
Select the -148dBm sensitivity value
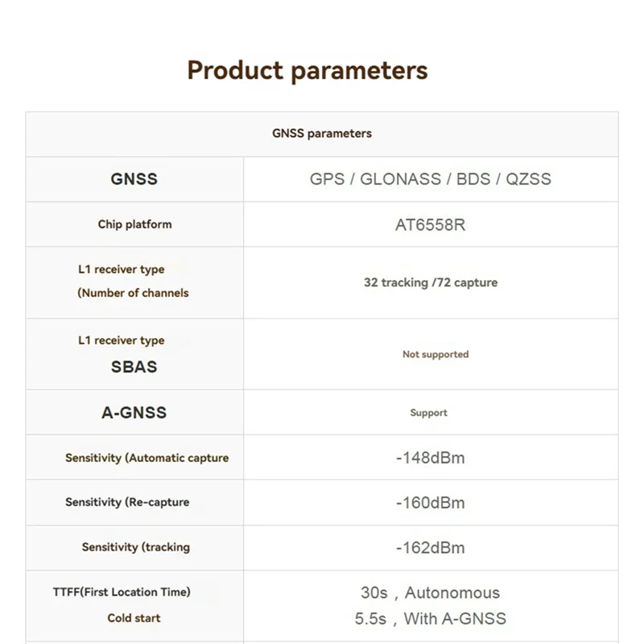[431, 458]
